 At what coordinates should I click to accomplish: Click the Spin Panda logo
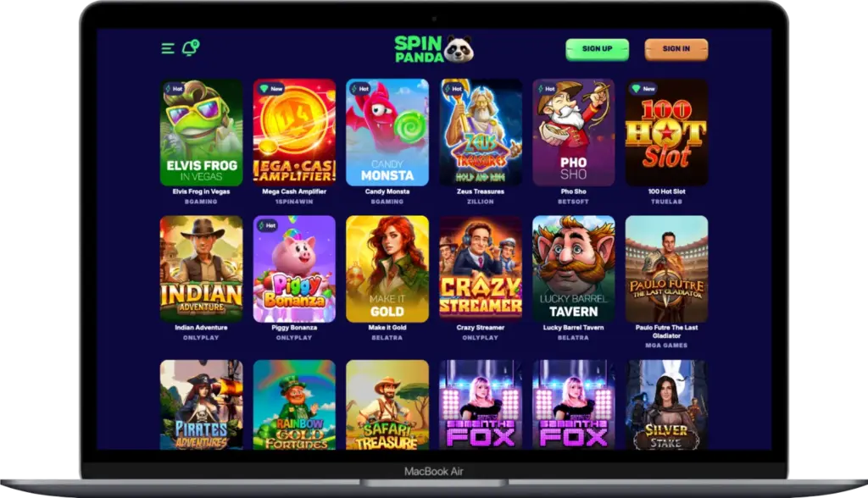(x=434, y=48)
